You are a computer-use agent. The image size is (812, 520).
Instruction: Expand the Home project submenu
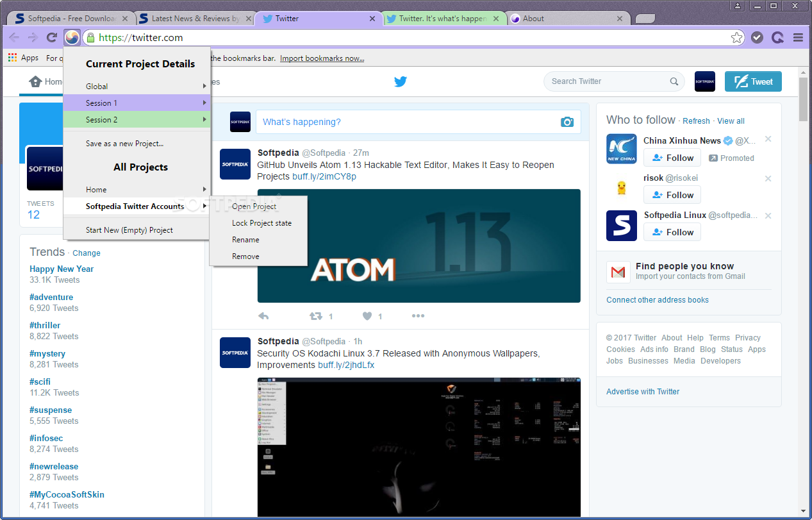[x=137, y=190]
